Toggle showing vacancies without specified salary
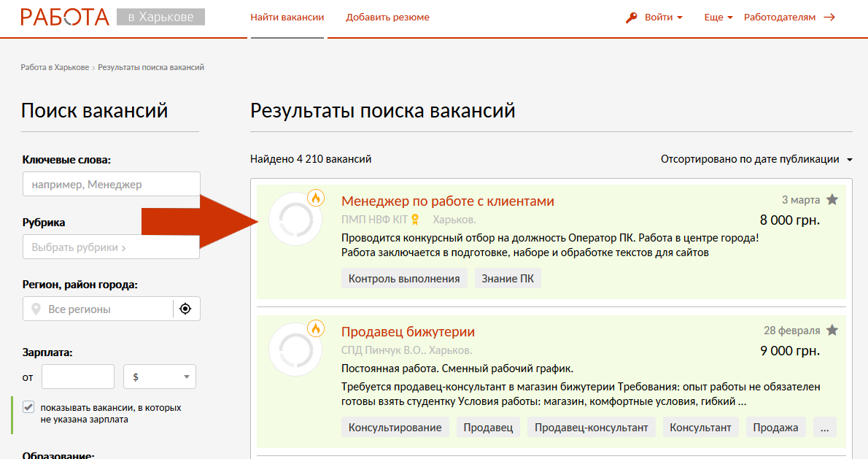The height and width of the screenshot is (459, 868). 28,407
